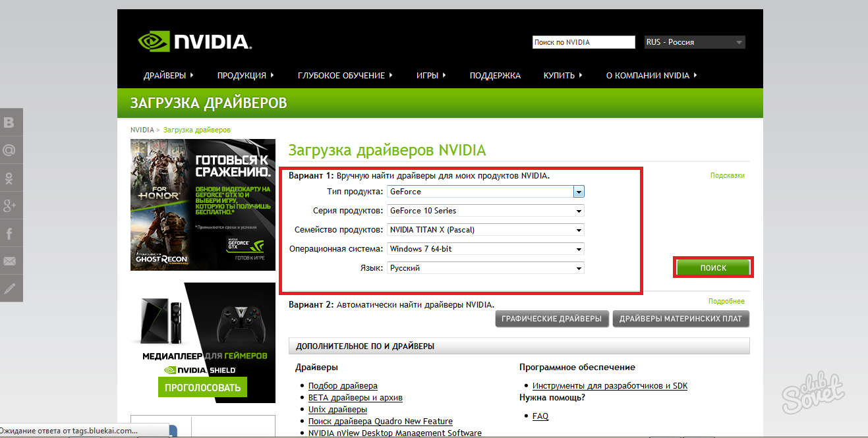Click the ГРАФИЧЕСКИЕ ДРАЙВЕРЫ button
This screenshot has height=438, width=868.
pos(552,319)
